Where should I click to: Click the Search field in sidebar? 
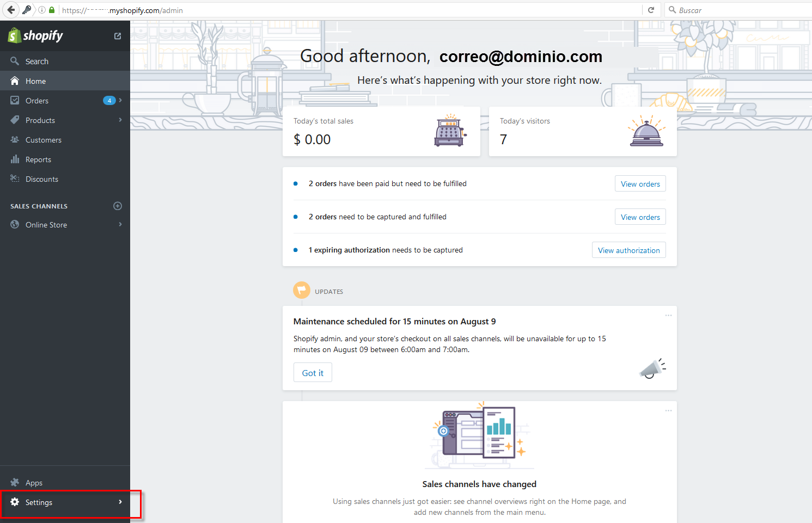(65, 61)
